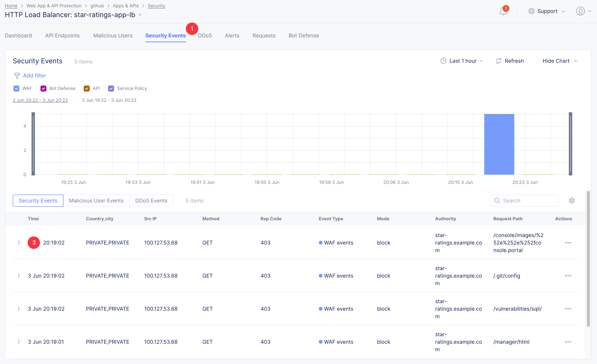Screen dimensions: 597x364
Task: Disable the Service Policy checkbox
Action: [111, 88]
